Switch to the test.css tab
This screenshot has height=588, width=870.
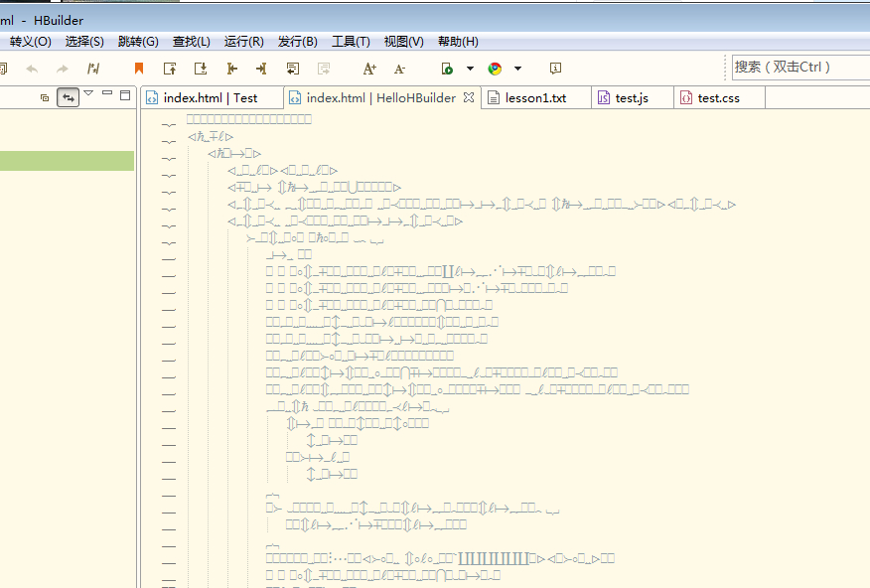pyautogui.click(x=718, y=98)
